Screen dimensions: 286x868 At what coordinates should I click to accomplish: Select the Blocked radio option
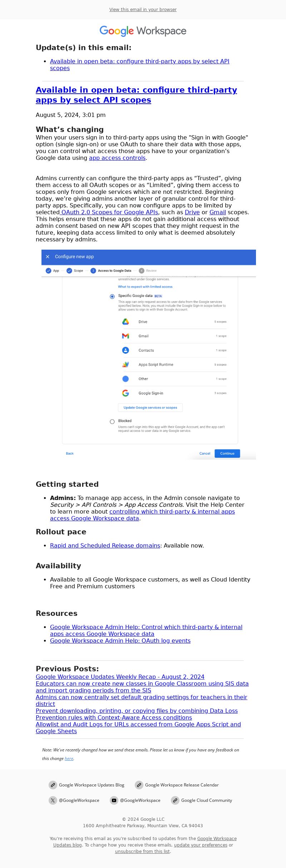(112, 422)
